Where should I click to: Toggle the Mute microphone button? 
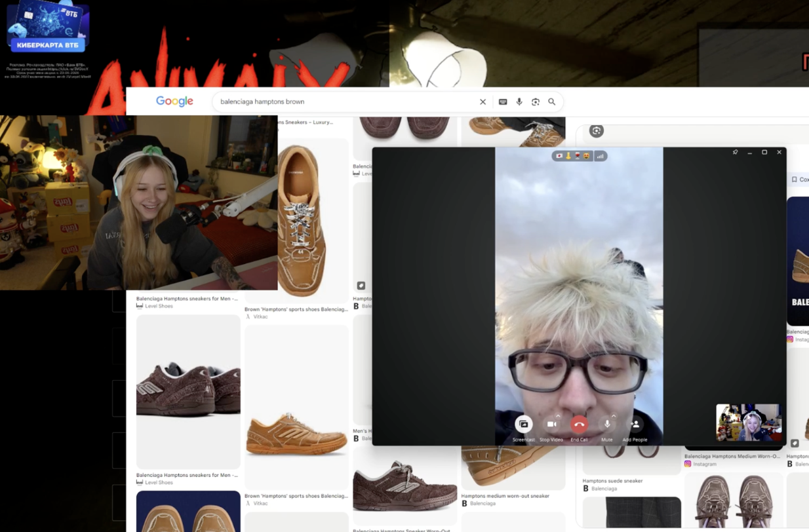pos(607,425)
